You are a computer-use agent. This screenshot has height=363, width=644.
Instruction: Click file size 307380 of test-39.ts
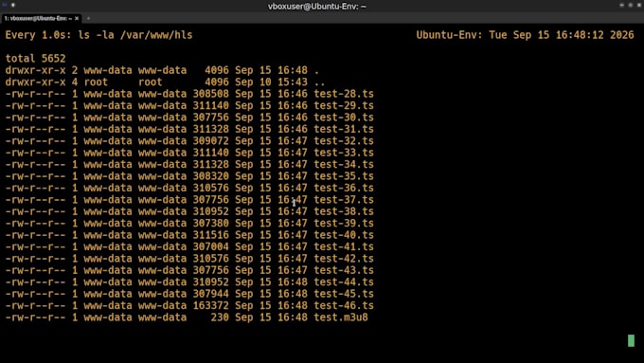[x=210, y=224]
